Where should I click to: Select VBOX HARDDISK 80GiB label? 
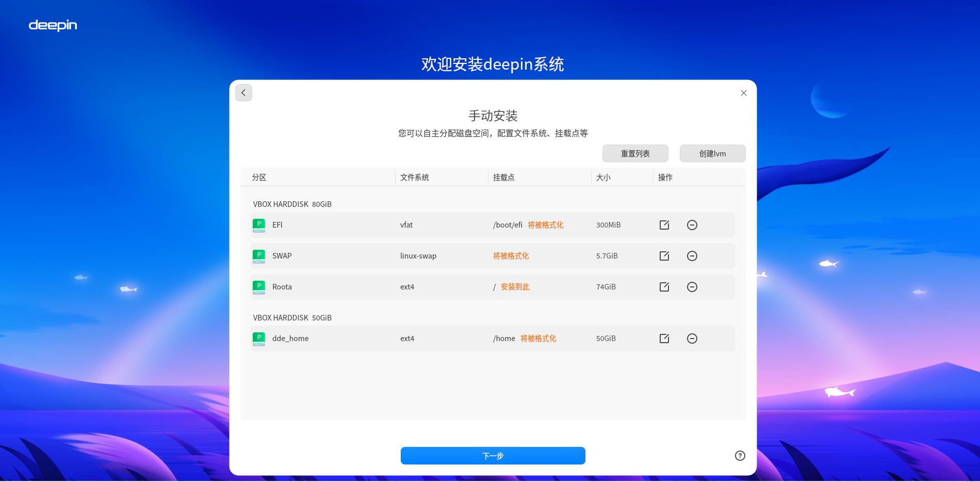(292, 204)
